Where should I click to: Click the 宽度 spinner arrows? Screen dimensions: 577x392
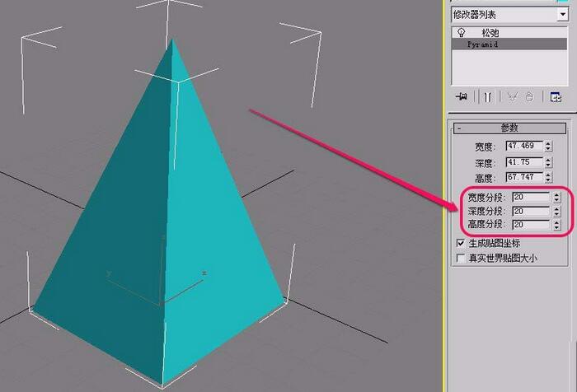tap(548, 146)
